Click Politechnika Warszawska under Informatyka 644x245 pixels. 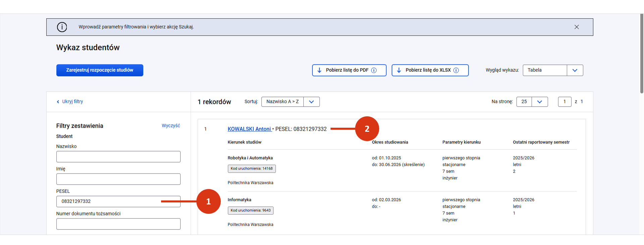pyautogui.click(x=250, y=225)
